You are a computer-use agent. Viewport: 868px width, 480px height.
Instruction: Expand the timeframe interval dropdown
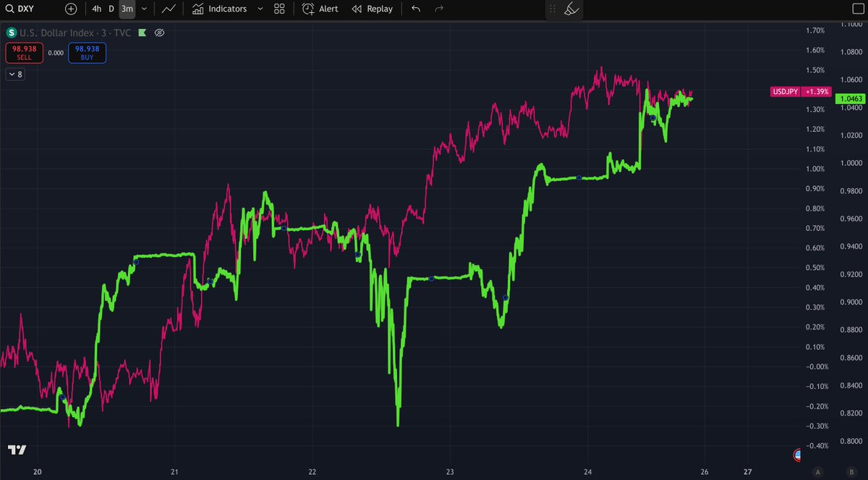pos(145,9)
